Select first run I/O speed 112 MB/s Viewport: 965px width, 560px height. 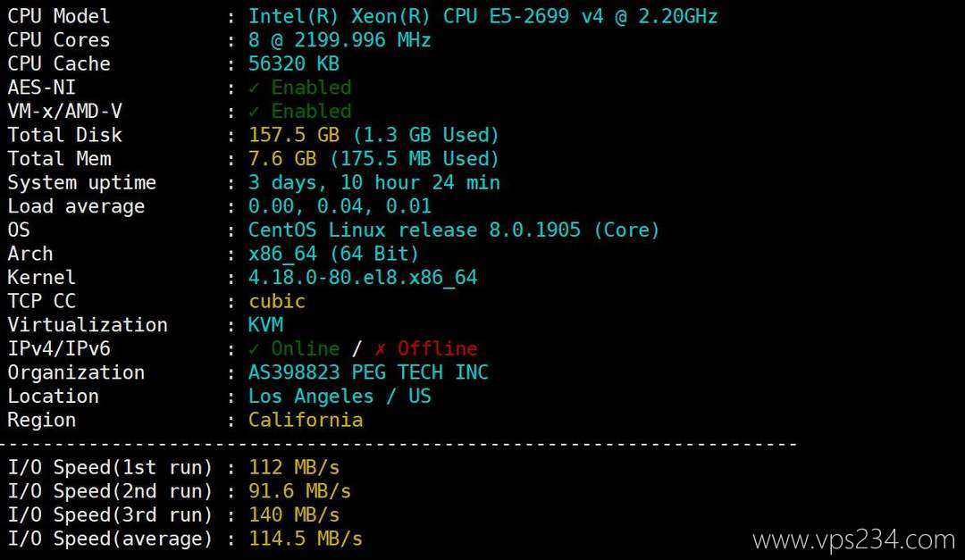tap(294, 468)
